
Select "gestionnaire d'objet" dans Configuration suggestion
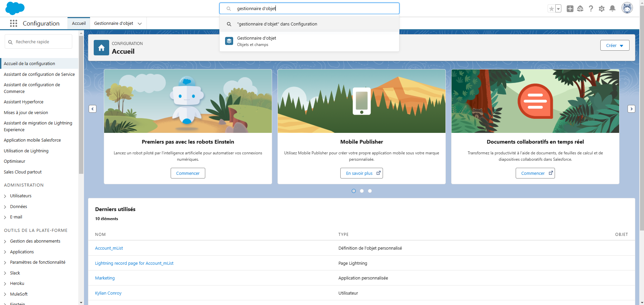tap(309, 24)
